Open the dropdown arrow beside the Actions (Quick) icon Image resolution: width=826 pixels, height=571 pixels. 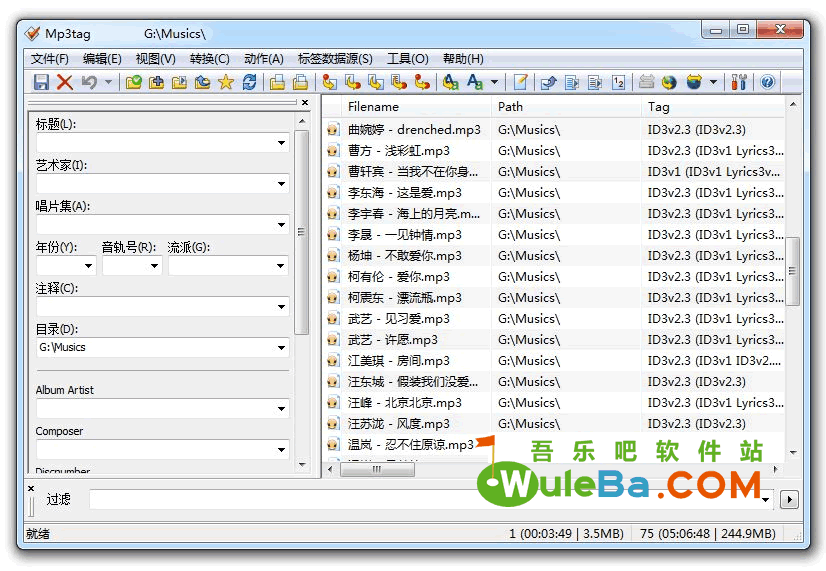(494, 82)
